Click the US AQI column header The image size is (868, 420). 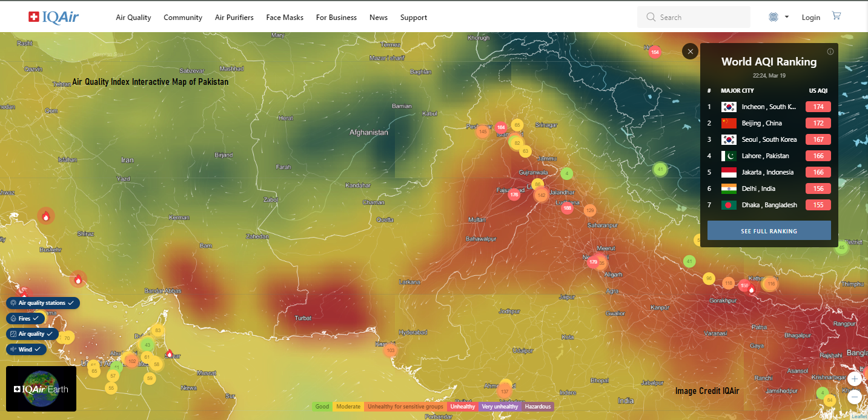[x=818, y=91]
